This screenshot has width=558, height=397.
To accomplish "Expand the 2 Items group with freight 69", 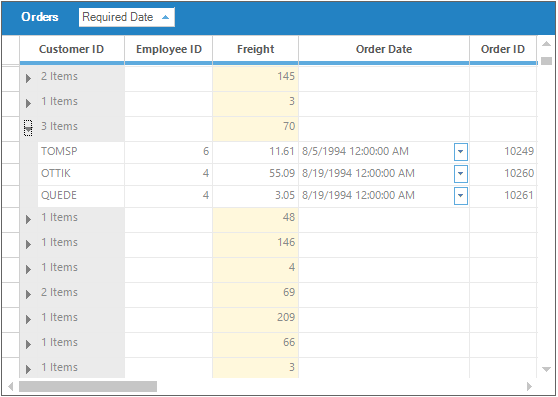I will pyautogui.click(x=28, y=294).
